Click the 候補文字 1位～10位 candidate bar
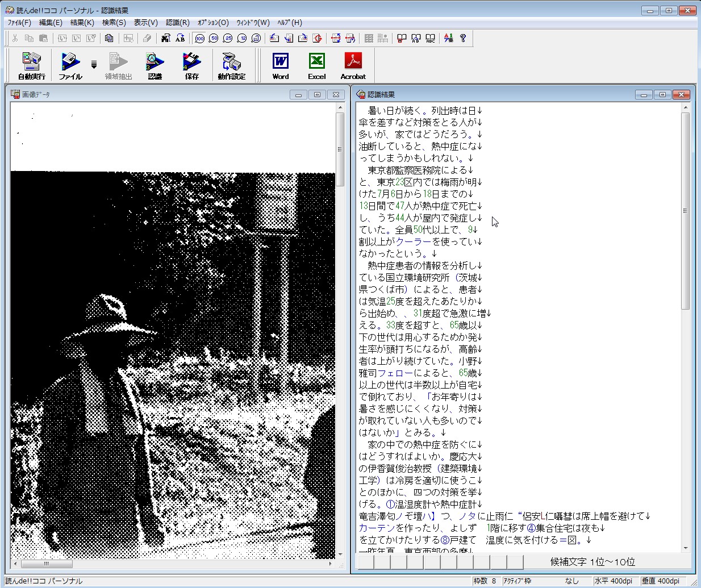This screenshot has height=588, width=701. [592, 562]
